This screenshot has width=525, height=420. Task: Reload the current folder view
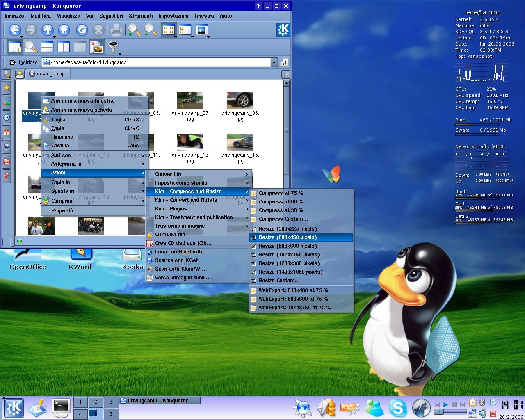coord(82,30)
